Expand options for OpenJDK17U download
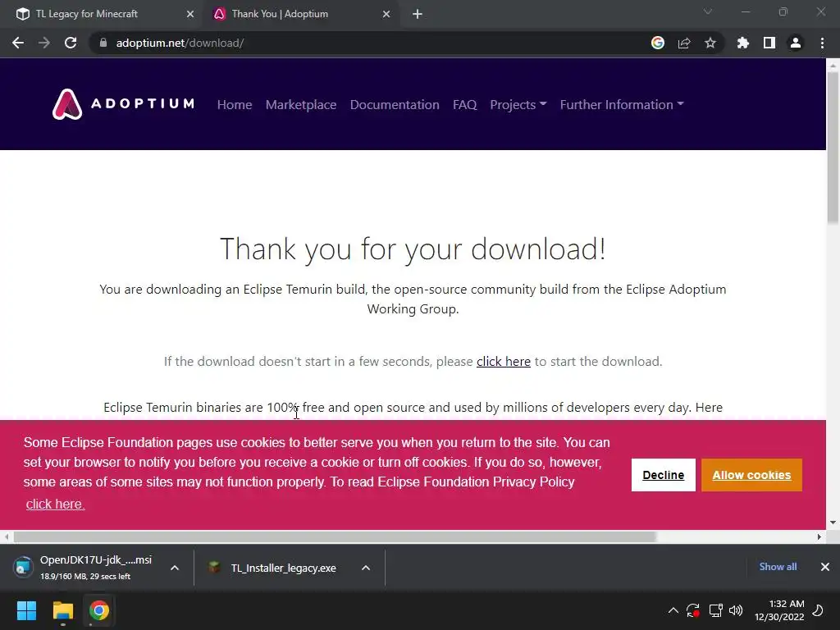Viewport: 840px width, 630px height. (x=175, y=568)
